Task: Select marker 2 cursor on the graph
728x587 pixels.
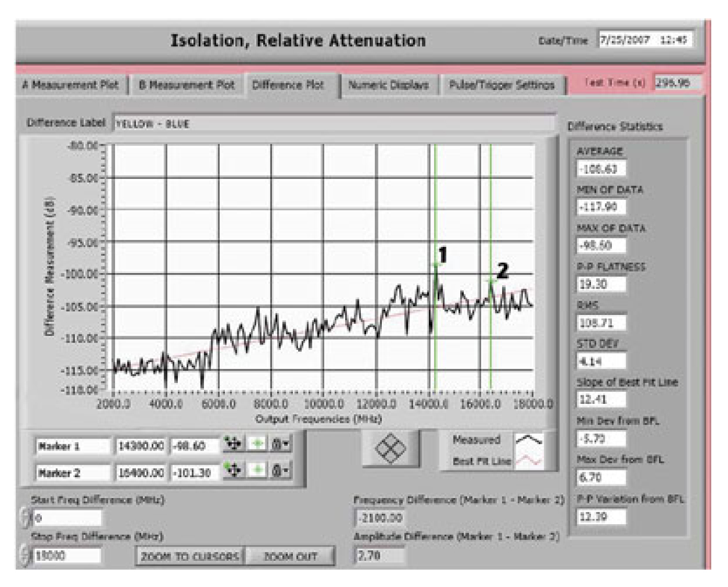Action: 491,281
